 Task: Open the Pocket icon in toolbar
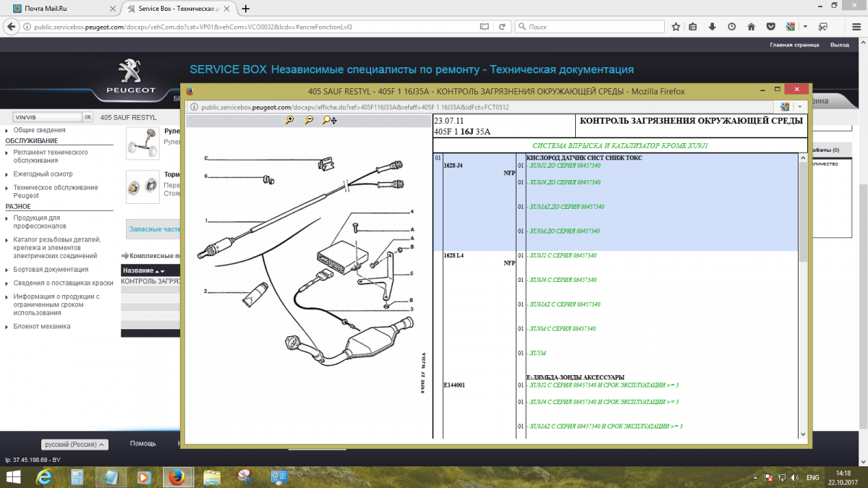(x=770, y=27)
